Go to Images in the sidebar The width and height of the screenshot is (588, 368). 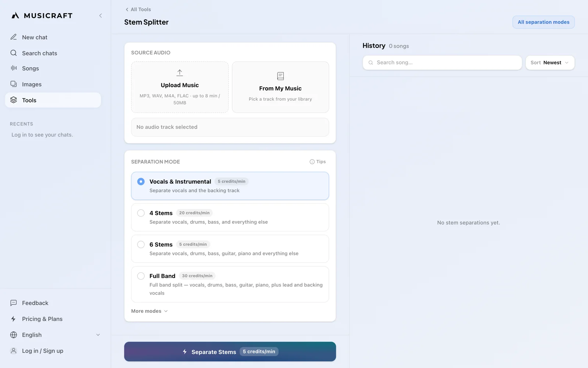pyautogui.click(x=53, y=84)
